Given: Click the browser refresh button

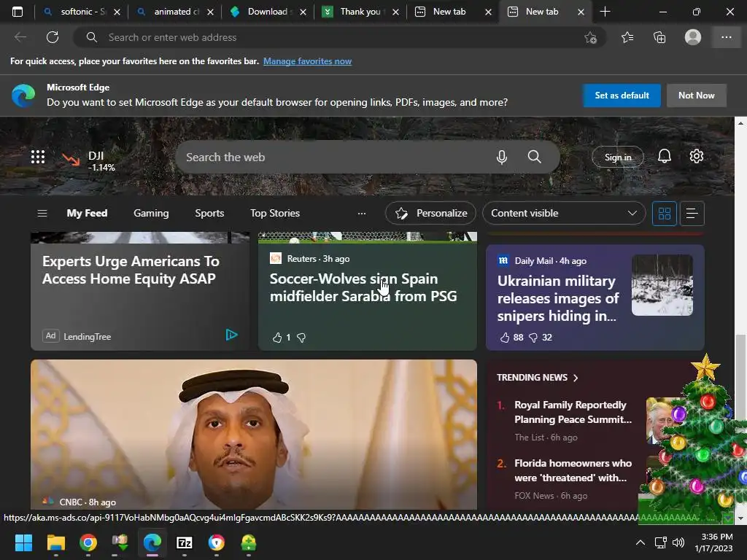Looking at the screenshot, I should pos(53,37).
